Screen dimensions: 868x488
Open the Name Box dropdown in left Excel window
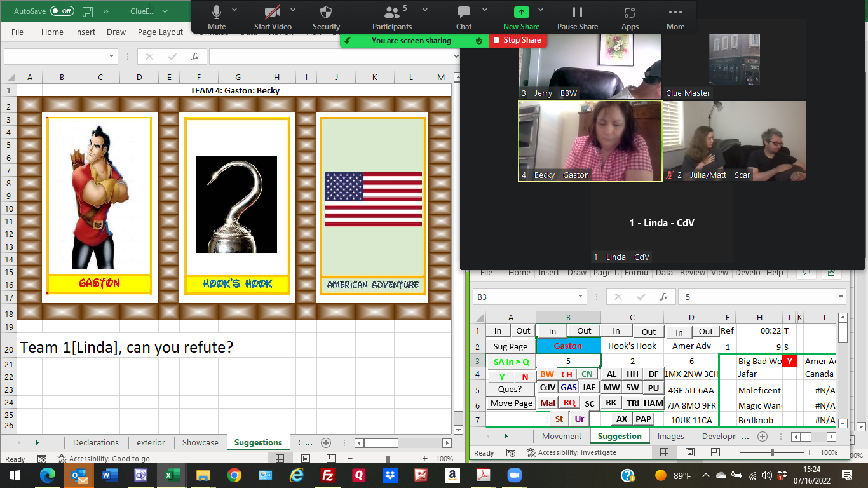(x=112, y=57)
